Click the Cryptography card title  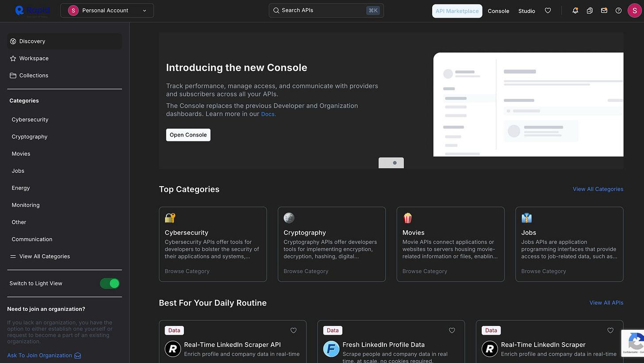(x=305, y=233)
